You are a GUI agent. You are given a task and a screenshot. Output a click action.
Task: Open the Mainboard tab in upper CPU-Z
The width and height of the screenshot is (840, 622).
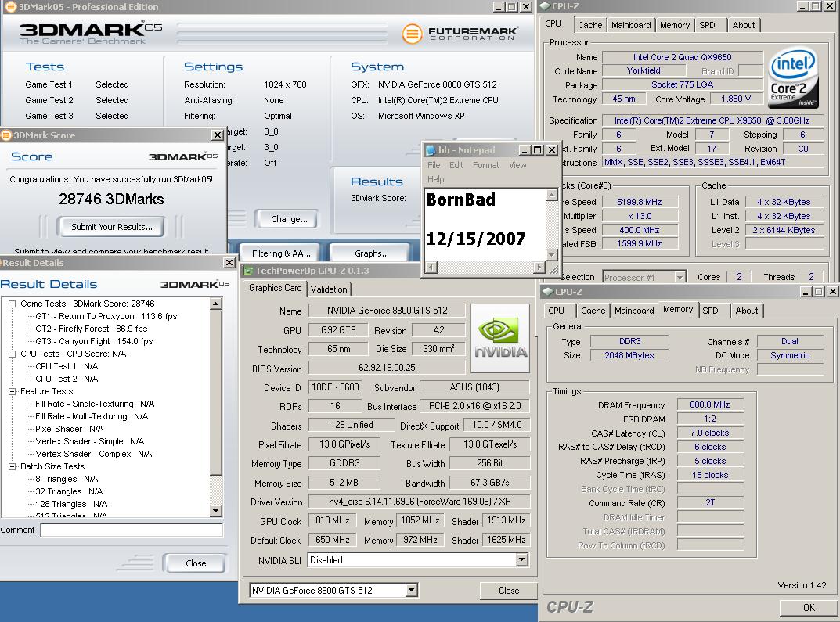click(x=631, y=25)
